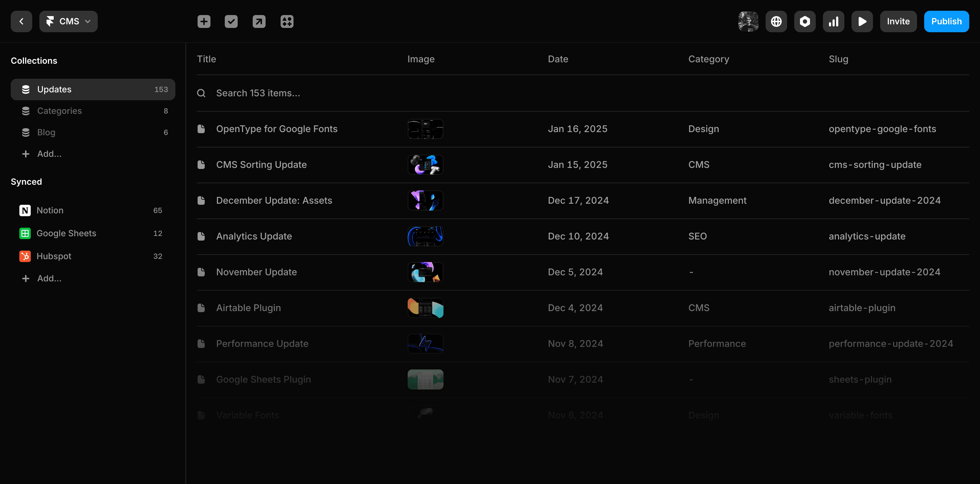Open the CMS project dropdown
980x484 pixels.
click(68, 21)
